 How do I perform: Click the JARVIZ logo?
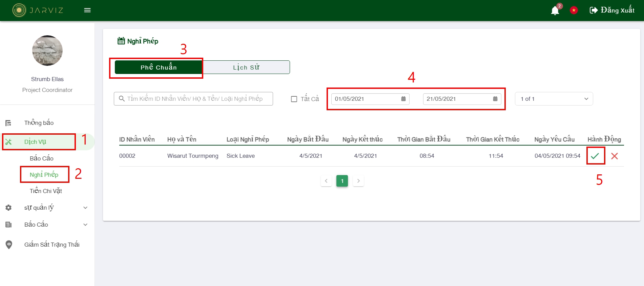38,10
